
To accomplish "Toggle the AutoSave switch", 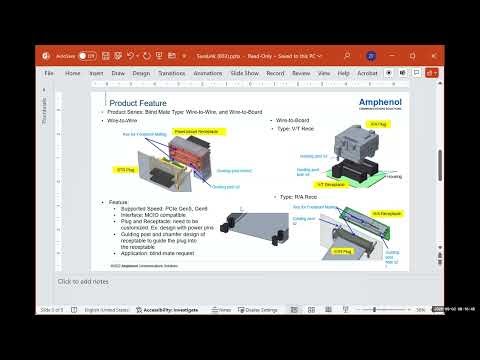I will 88,56.
